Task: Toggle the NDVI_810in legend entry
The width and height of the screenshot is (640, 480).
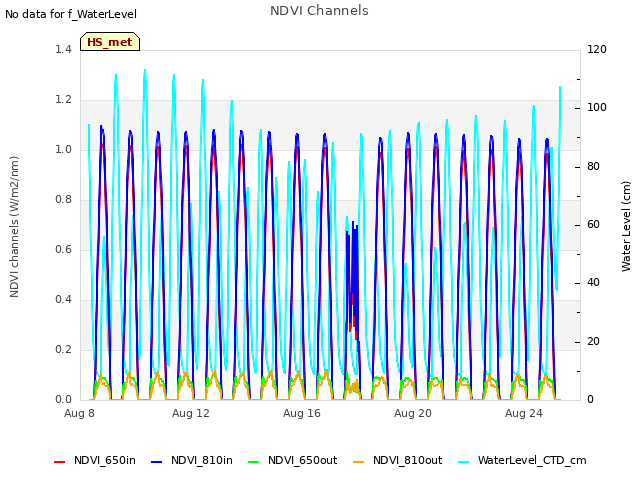Action: (192, 461)
